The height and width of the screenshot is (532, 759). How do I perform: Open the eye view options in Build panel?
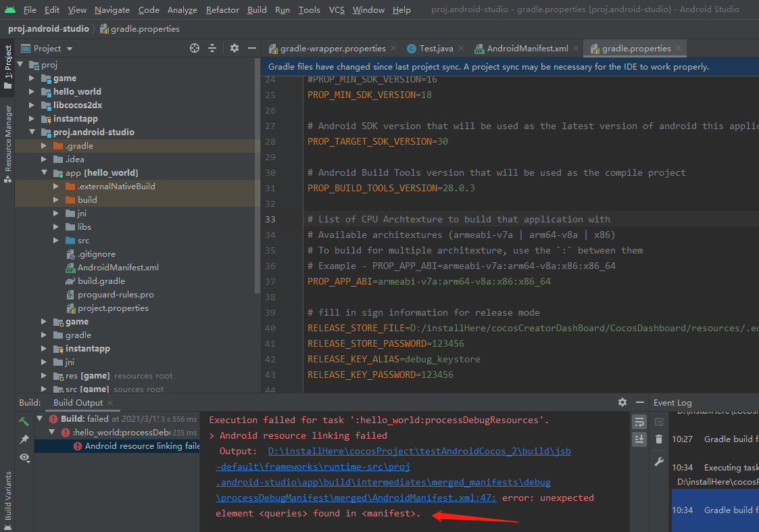[24, 458]
